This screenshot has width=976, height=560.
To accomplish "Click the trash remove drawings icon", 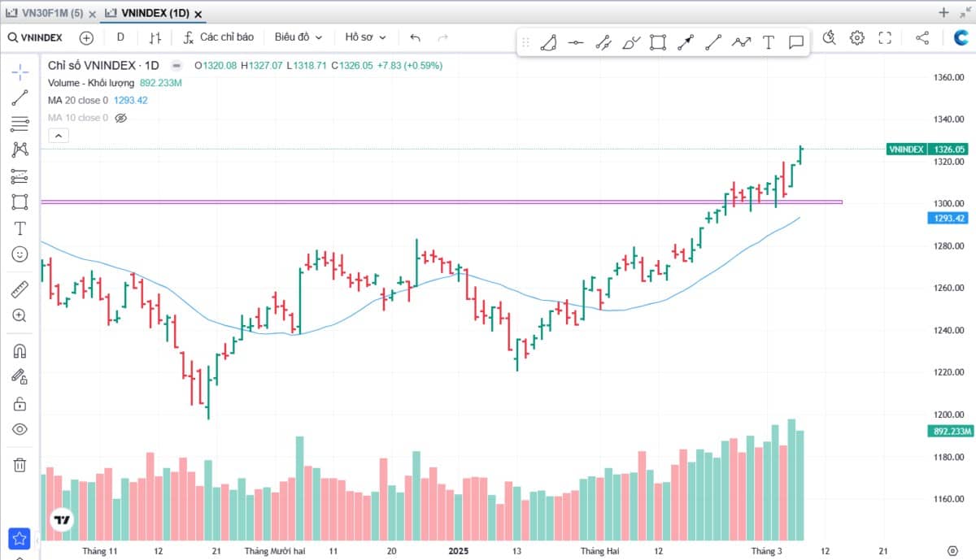I will point(20,465).
